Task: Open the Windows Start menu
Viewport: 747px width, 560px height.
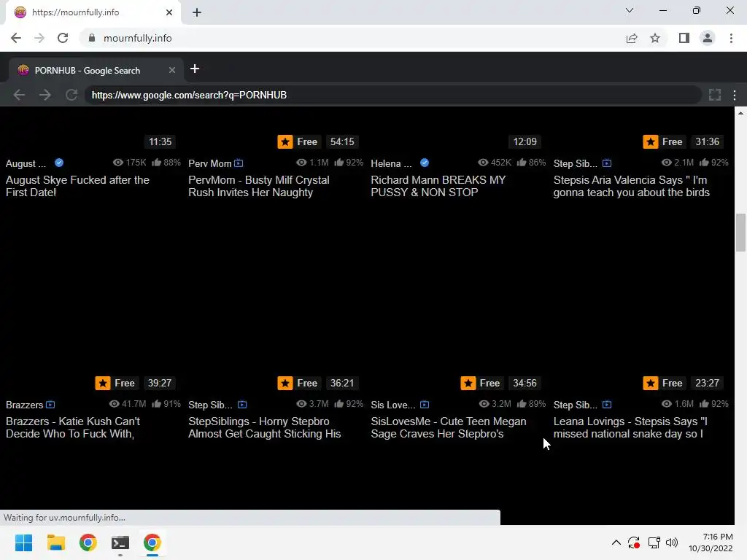Action: pyautogui.click(x=23, y=542)
